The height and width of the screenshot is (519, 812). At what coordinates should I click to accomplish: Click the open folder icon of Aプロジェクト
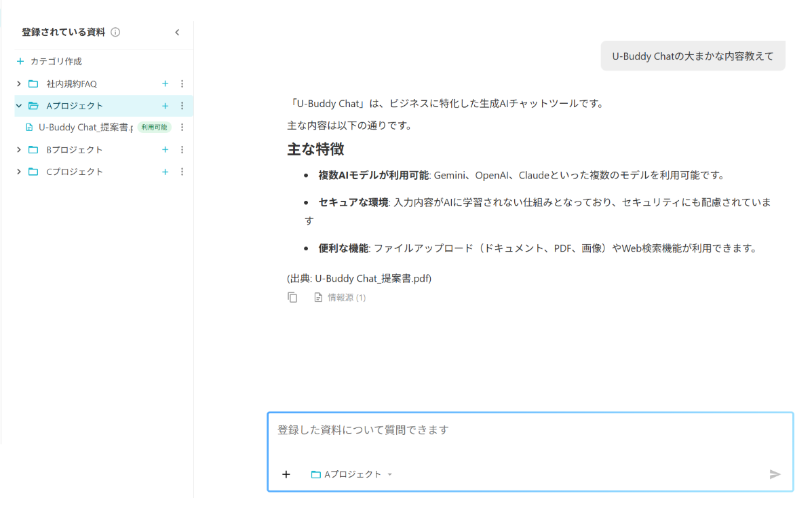(33, 106)
